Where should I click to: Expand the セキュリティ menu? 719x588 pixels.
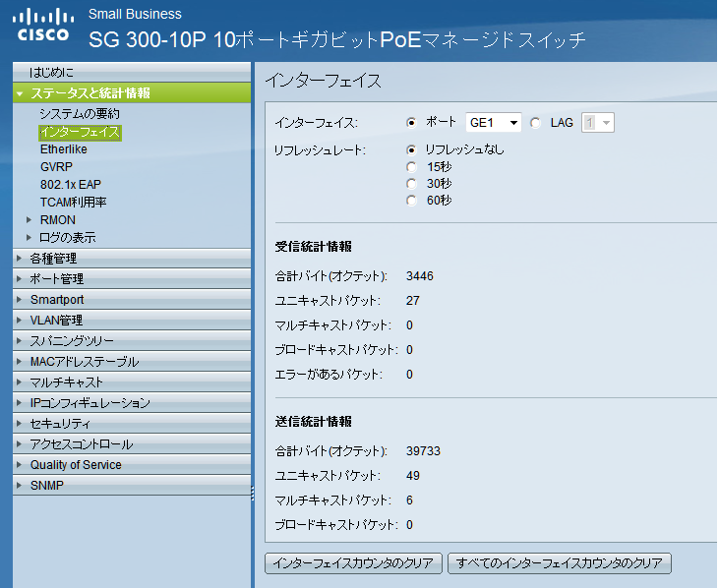point(132,424)
